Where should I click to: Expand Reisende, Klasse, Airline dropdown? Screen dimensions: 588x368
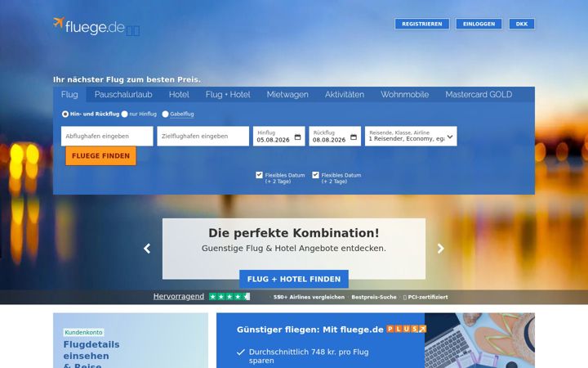[411, 136]
